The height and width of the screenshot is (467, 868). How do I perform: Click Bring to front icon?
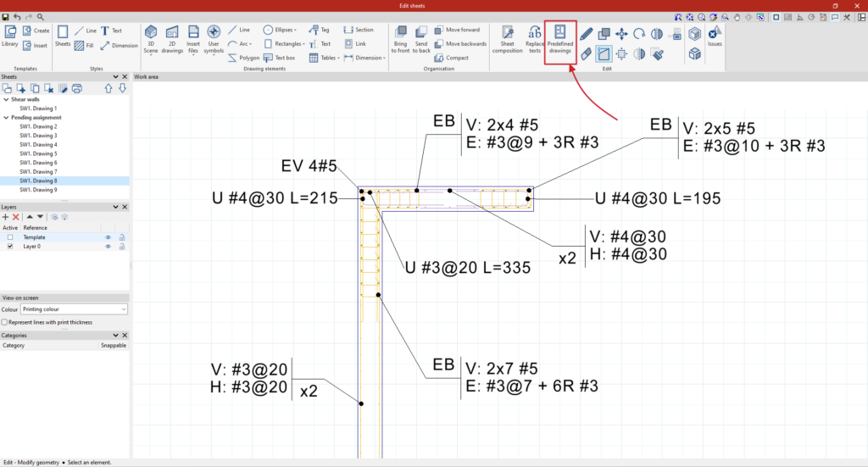pos(400,41)
